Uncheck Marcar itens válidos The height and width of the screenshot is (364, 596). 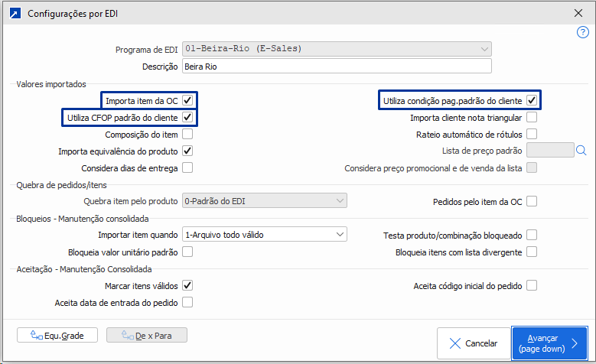click(x=187, y=286)
